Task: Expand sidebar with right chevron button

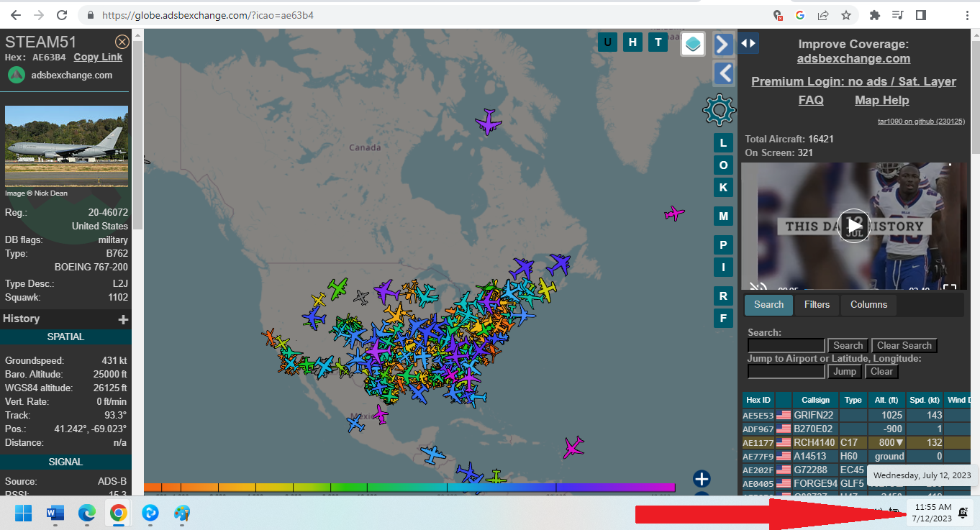Action: (x=723, y=44)
